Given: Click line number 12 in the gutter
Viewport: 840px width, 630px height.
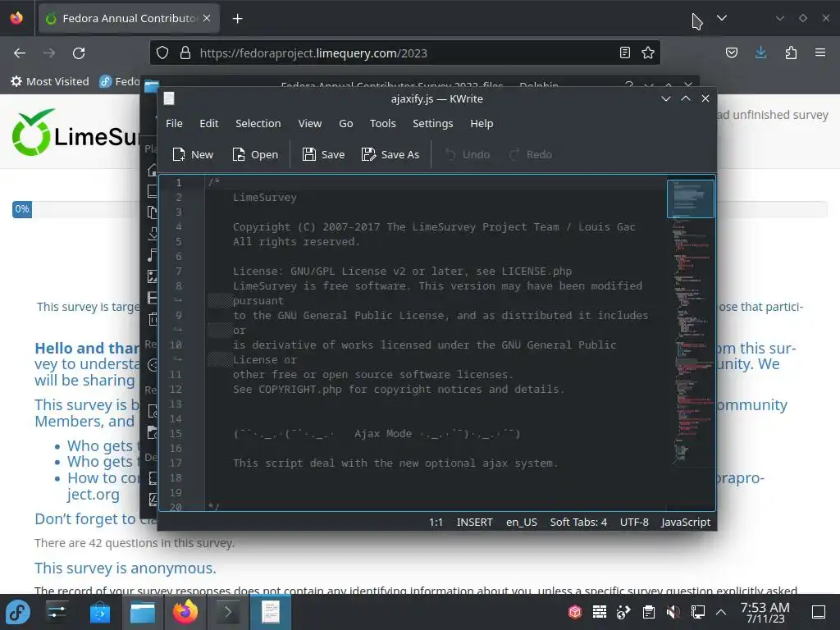Looking at the screenshot, I should point(176,389).
